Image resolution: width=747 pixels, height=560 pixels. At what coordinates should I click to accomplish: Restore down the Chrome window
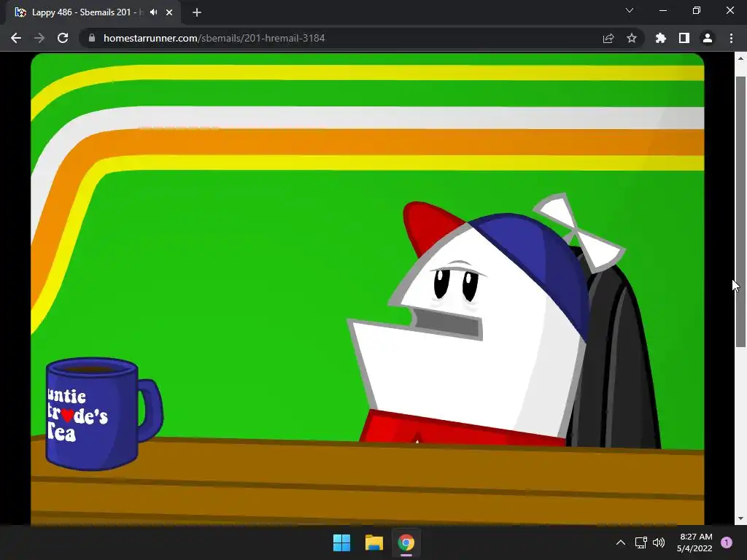click(x=697, y=10)
